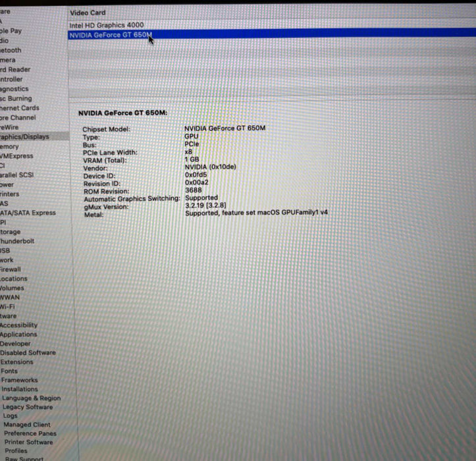This screenshot has width=476, height=461.
Task: Select Language & Region in sidebar
Action: [31, 398]
